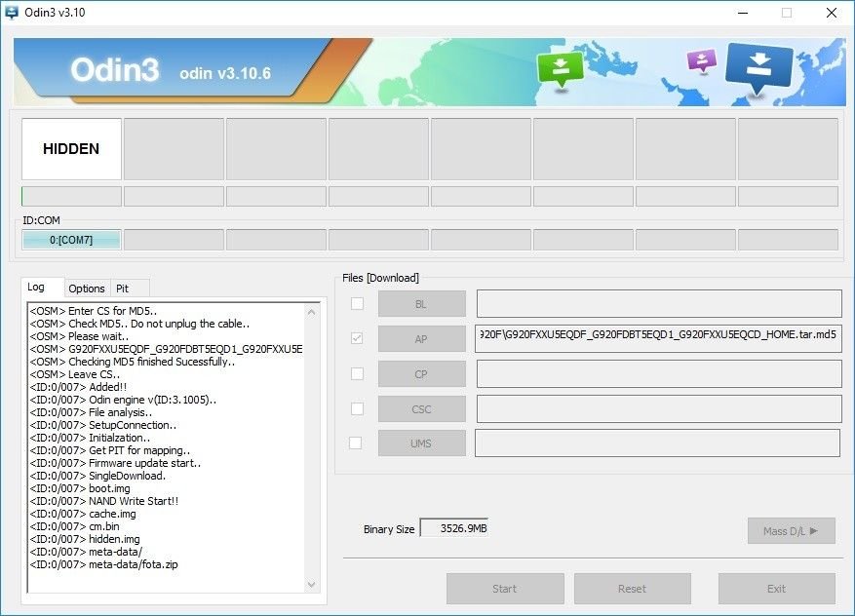Click the 'SetupConnection..' log line
Image resolution: width=855 pixels, height=616 pixels.
[103, 425]
